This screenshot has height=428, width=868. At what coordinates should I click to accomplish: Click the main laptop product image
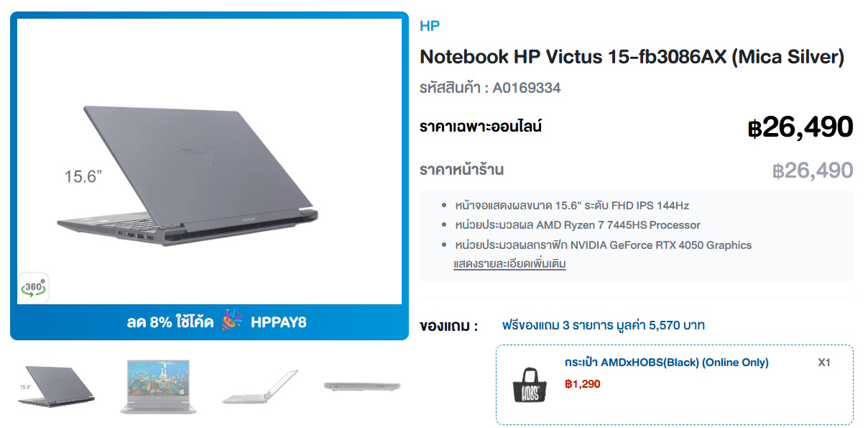click(x=209, y=161)
